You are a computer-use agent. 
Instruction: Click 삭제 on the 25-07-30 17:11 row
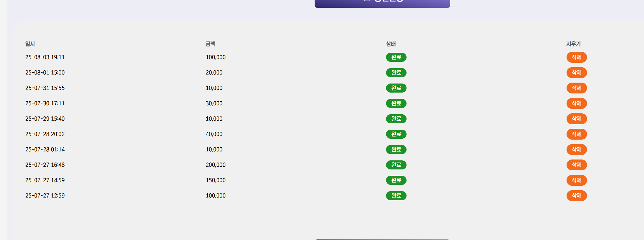pos(576,103)
